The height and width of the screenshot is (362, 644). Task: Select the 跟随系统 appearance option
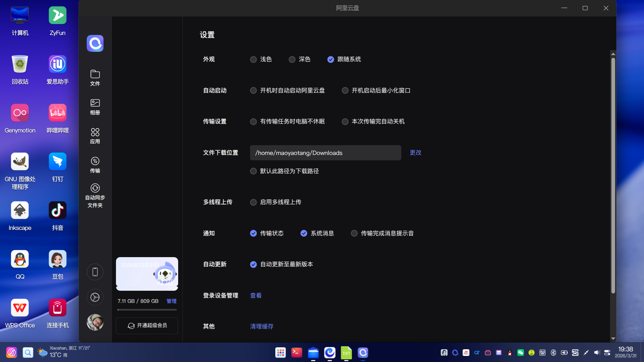pyautogui.click(x=344, y=59)
